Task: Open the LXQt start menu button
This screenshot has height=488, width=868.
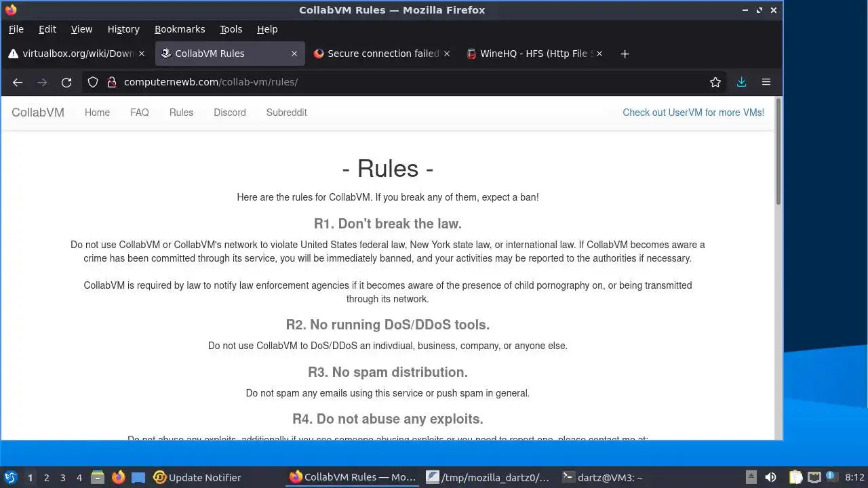Action: [x=11, y=478]
